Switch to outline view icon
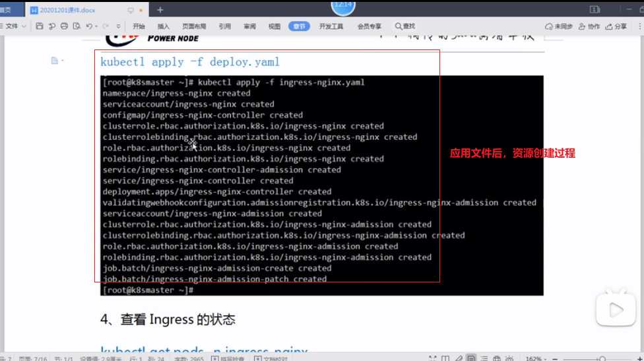 [484, 358]
